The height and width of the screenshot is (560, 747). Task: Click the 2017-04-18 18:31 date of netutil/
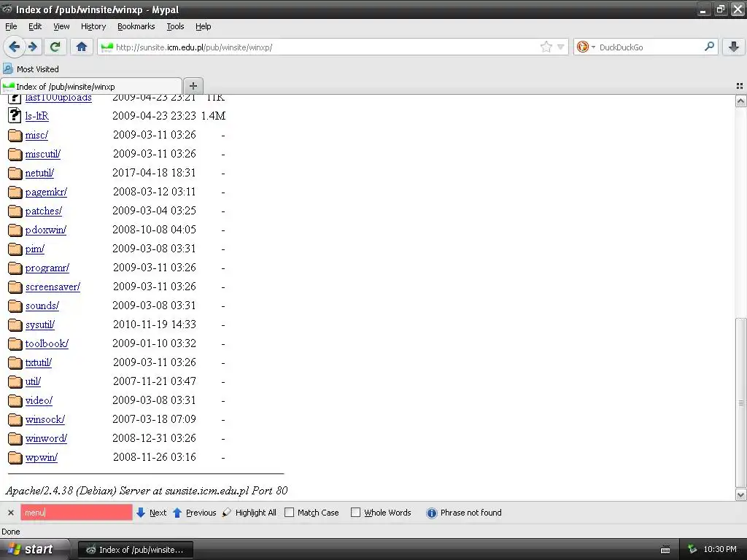154,173
